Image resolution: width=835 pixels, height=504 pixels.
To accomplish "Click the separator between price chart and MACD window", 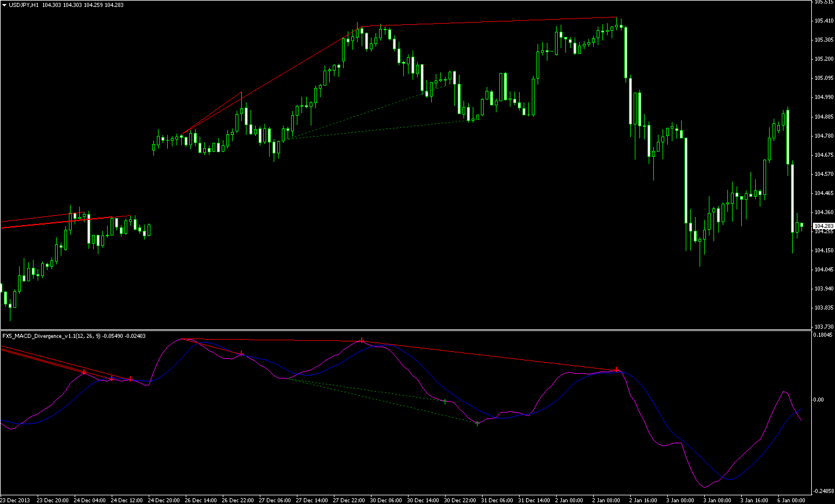I will [x=405, y=330].
